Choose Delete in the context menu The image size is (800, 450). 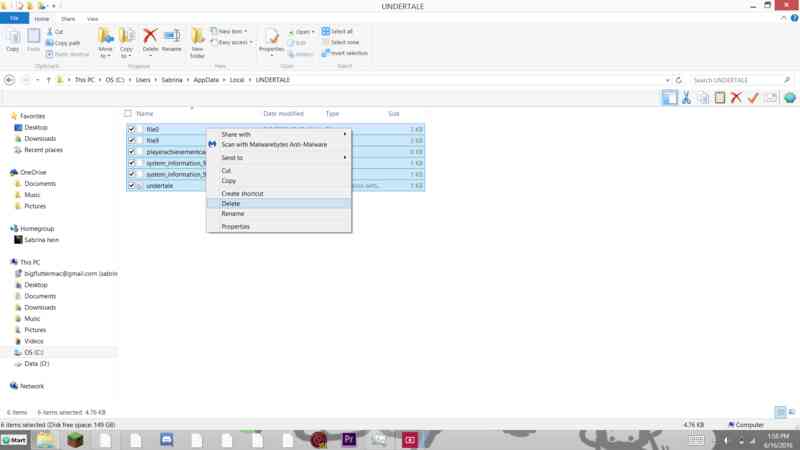(x=279, y=204)
